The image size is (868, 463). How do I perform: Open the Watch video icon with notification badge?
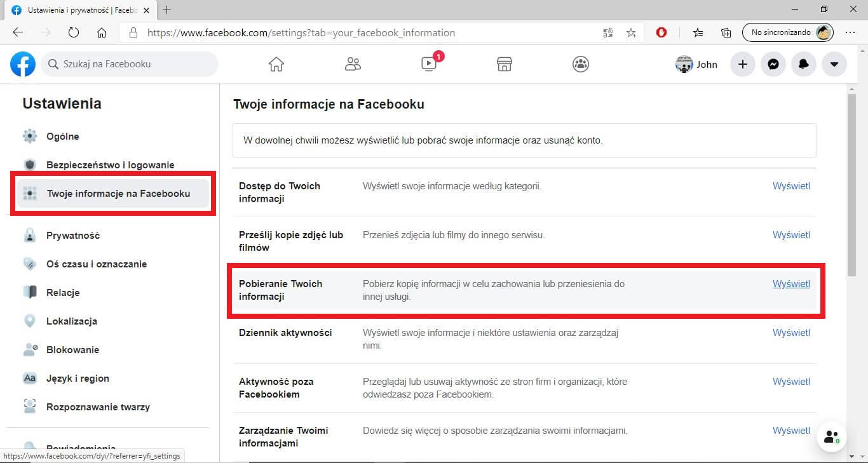(429, 64)
